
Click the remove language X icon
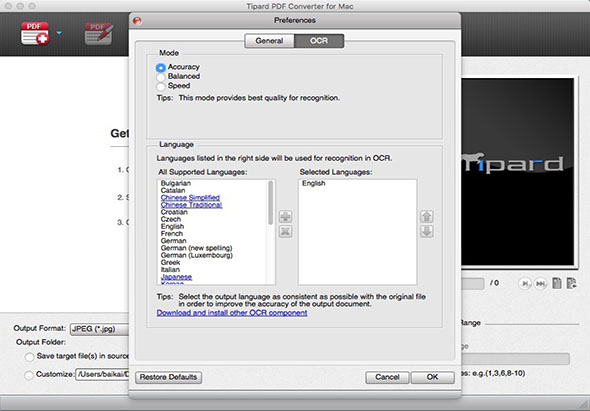[x=286, y=231]
